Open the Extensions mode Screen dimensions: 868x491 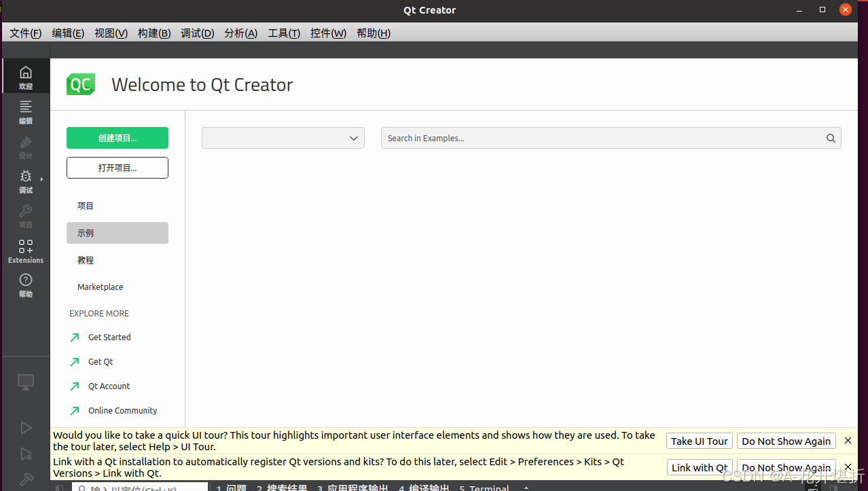coord(25,251)
